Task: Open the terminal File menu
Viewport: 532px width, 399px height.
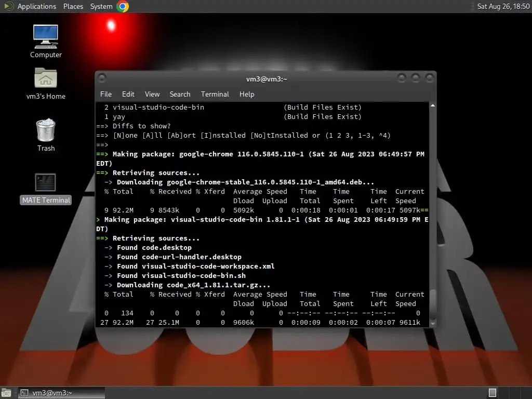Action: (106, 94)
